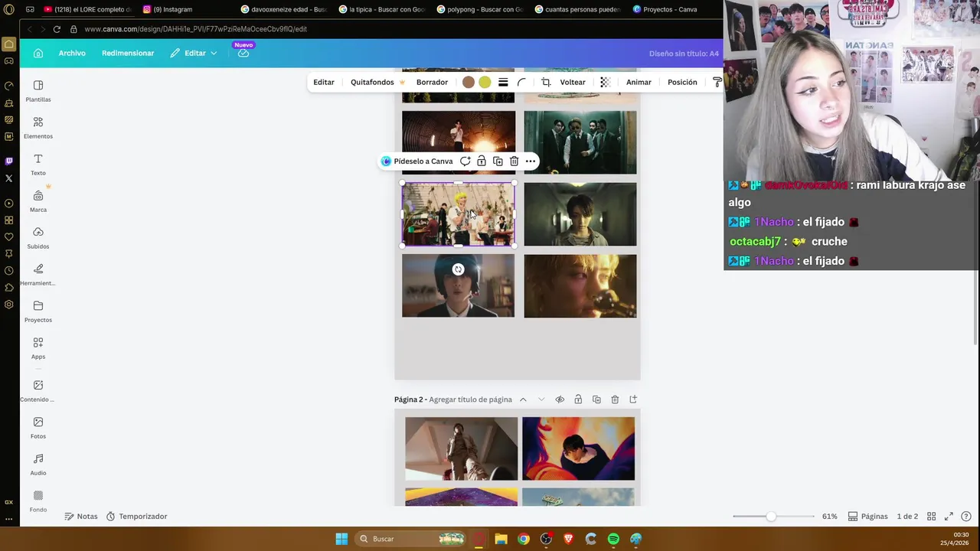Image resolution: width=980 pixels, height=551 pixels.
Task: Open grid view of pages
Action: click(x=932, y=517)
